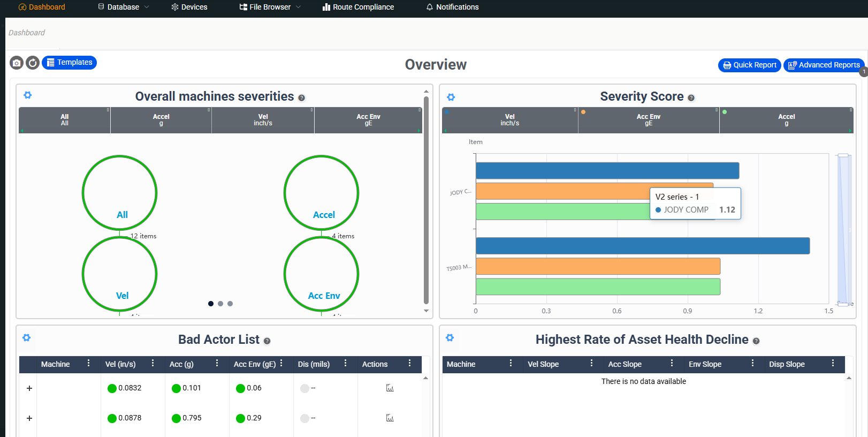868x437 pixels.
Task: Click the Overall machines severities vertical scrollbar
Action: tap(426, 201)
